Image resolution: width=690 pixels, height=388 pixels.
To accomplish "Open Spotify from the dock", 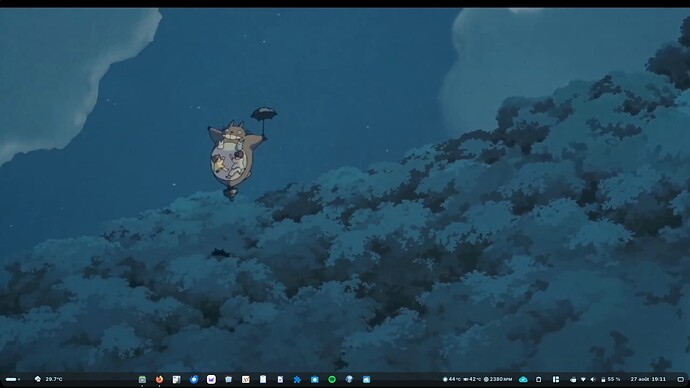I will tap(332, 379).
